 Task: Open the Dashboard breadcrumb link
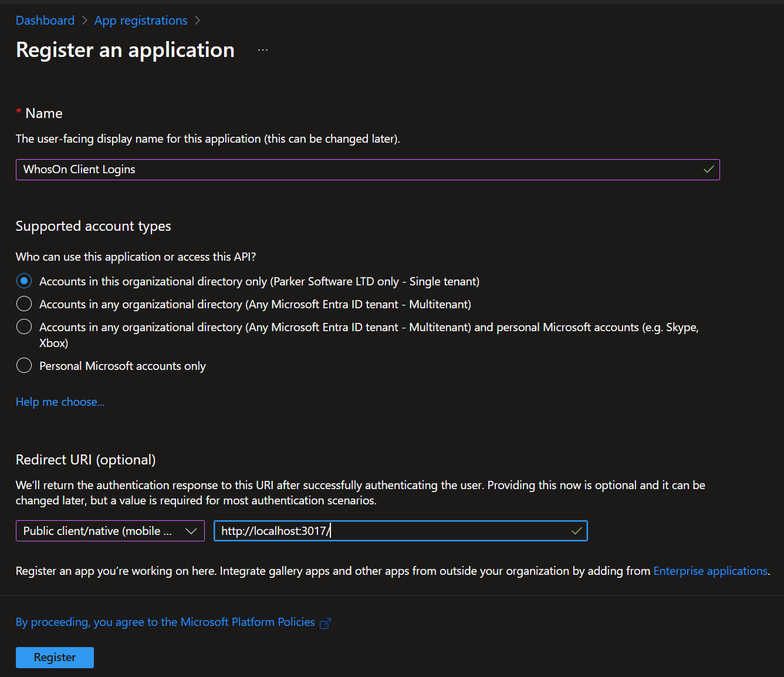(45, 21)
